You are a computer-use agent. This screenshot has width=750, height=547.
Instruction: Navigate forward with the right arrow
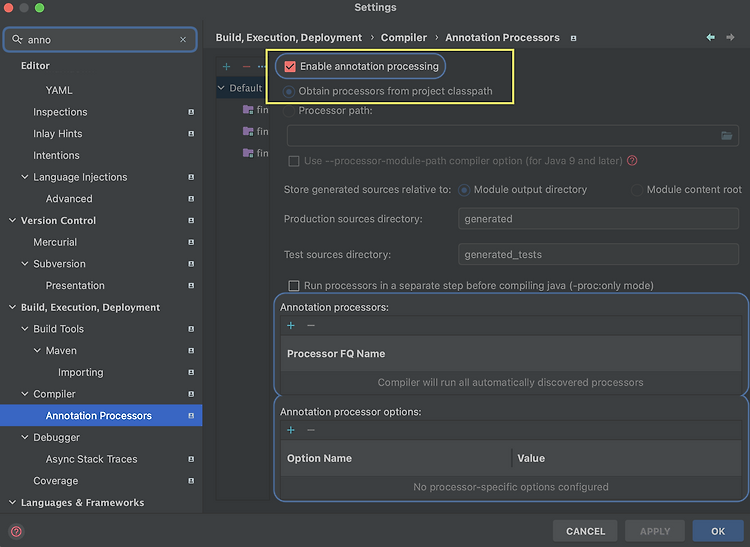(731, 37)
